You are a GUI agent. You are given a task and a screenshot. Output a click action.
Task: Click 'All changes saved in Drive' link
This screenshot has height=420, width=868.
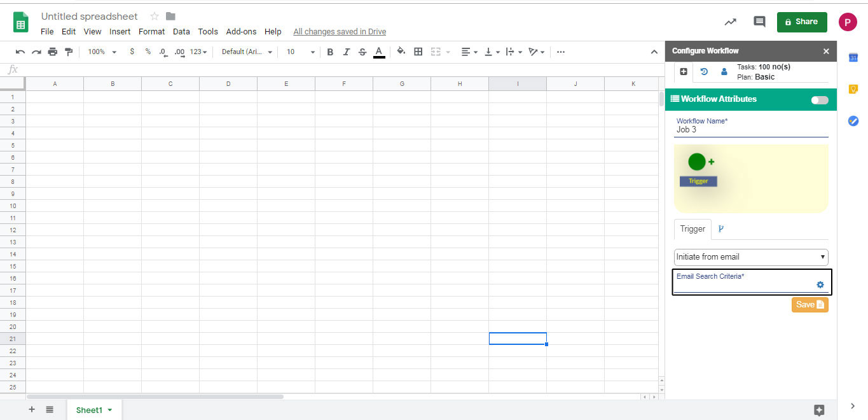(x=340, y=32)
